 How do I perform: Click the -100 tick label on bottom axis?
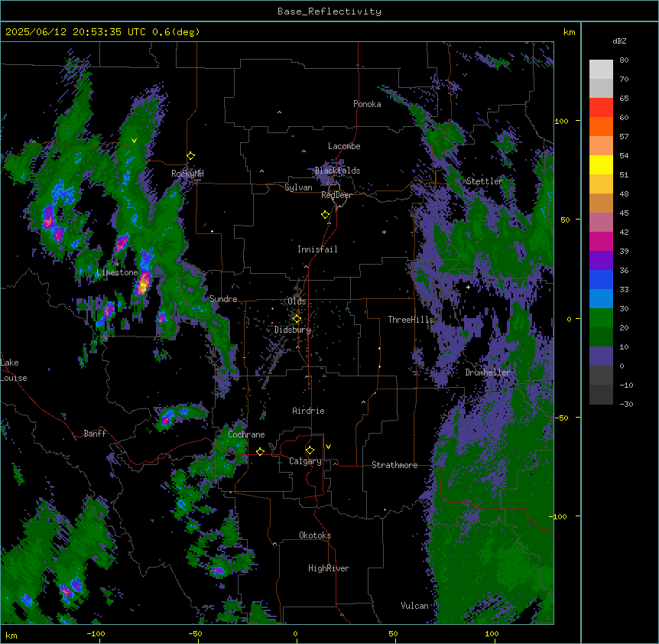[96, 633]
